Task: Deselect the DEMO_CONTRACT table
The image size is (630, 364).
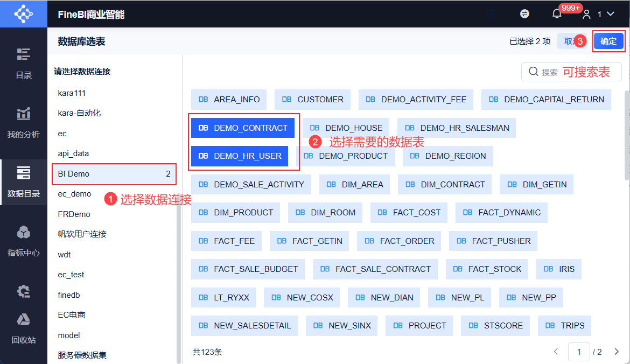Action: 243,128
